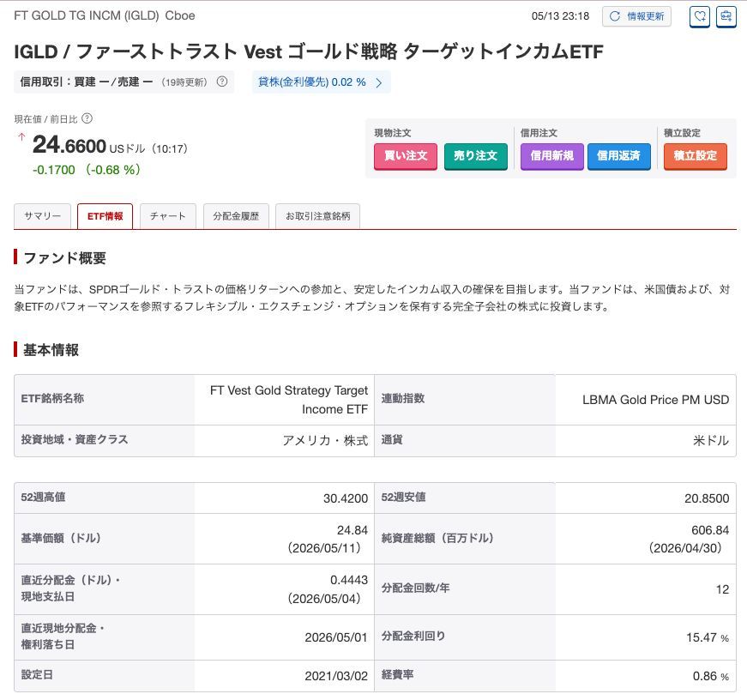Click the current price 24.6600
The height and width of the screenshot is (700, 747).
(69, 145)
